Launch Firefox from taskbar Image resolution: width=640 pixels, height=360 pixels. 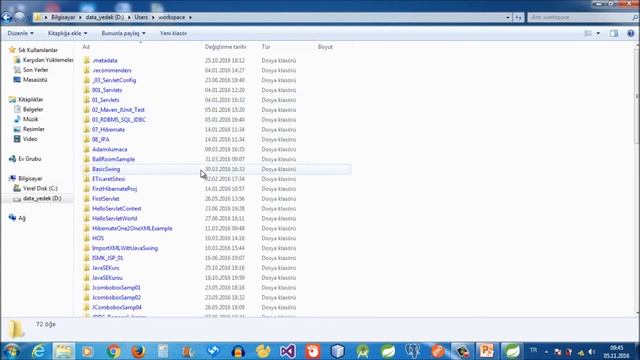(x=138, y=351)
